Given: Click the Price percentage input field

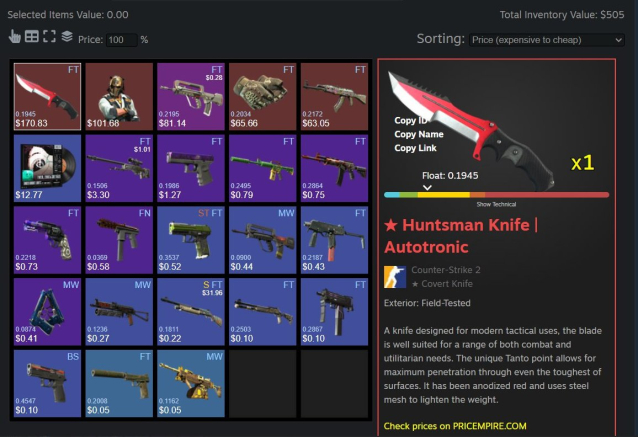Looking at the screenshot, I should pos(121,40).
